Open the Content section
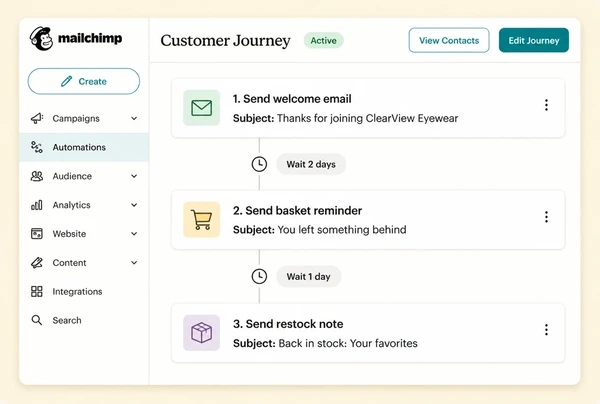 (x=84, y=263)
